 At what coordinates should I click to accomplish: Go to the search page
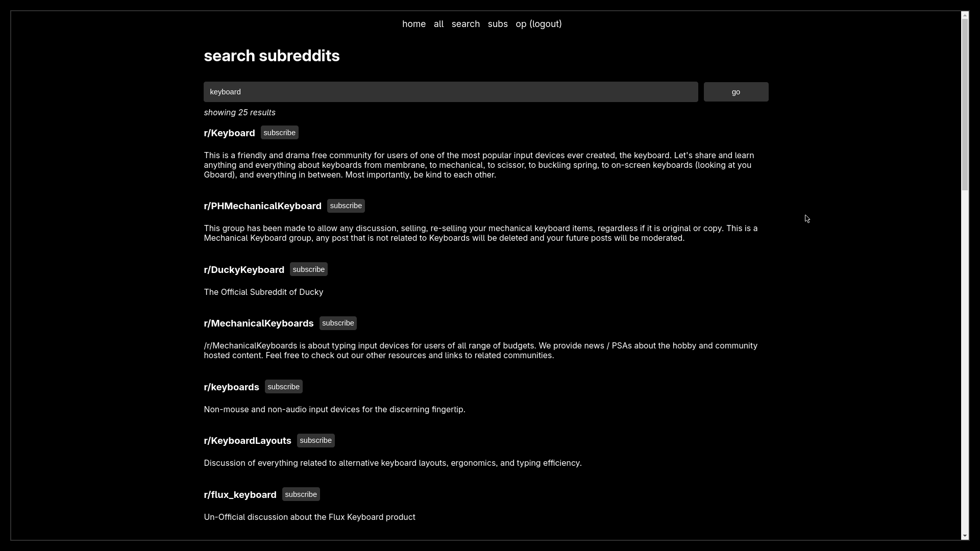[465, 23]
